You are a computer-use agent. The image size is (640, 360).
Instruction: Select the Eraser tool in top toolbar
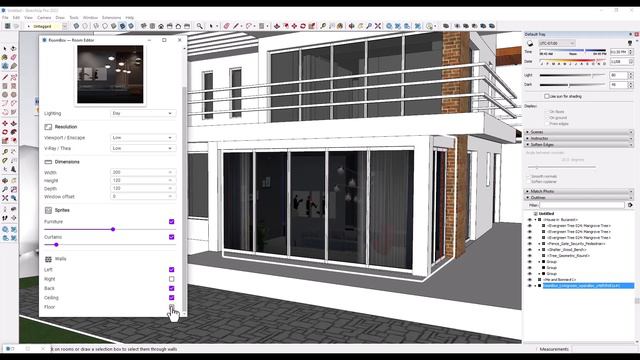[x=227, y=26]
